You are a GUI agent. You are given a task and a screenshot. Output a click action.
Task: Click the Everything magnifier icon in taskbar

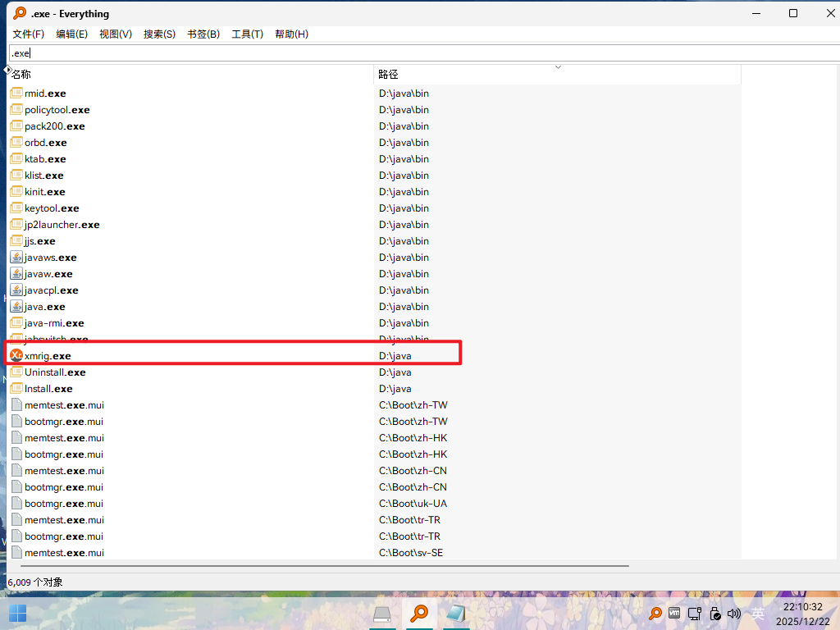point(420,613)
